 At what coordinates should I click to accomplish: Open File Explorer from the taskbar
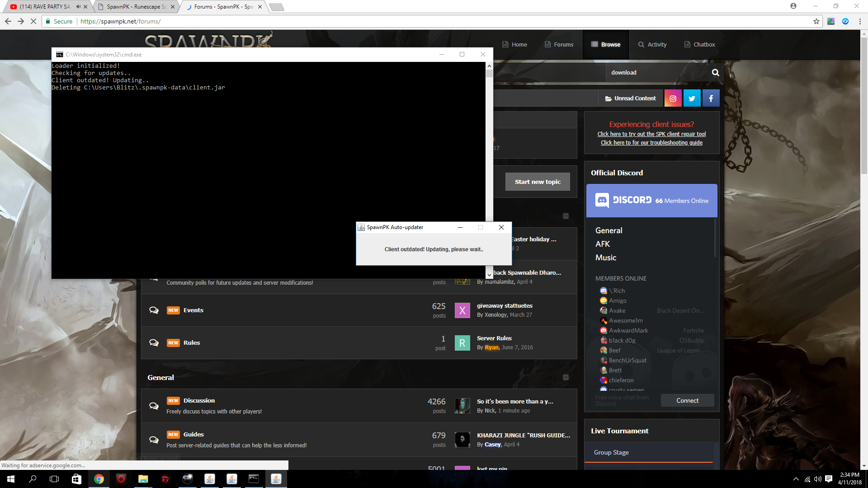(x=143, y=479)
